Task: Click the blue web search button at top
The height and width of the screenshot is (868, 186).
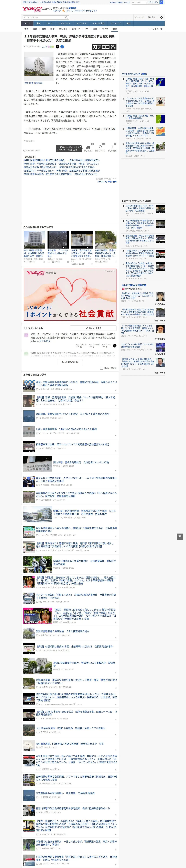Action: point(161,2)
